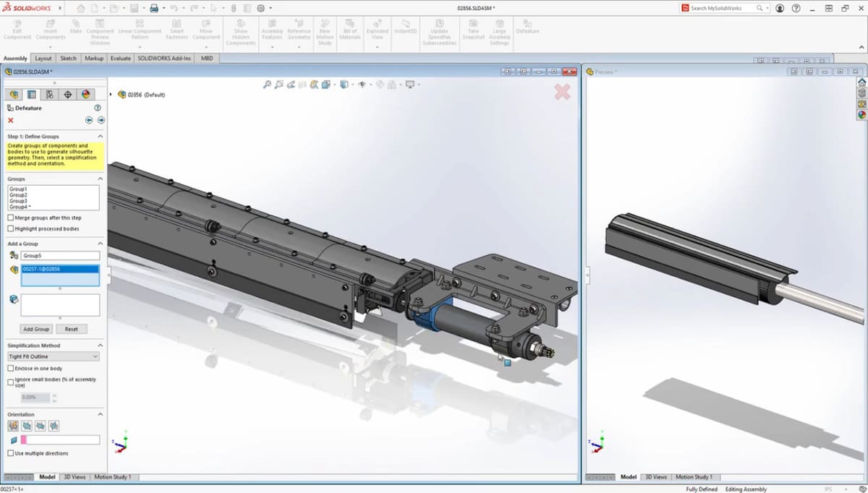Click the Search MySolidWorks box
The width and height of the screenshot is (868, 493).
tap(724, 8)
